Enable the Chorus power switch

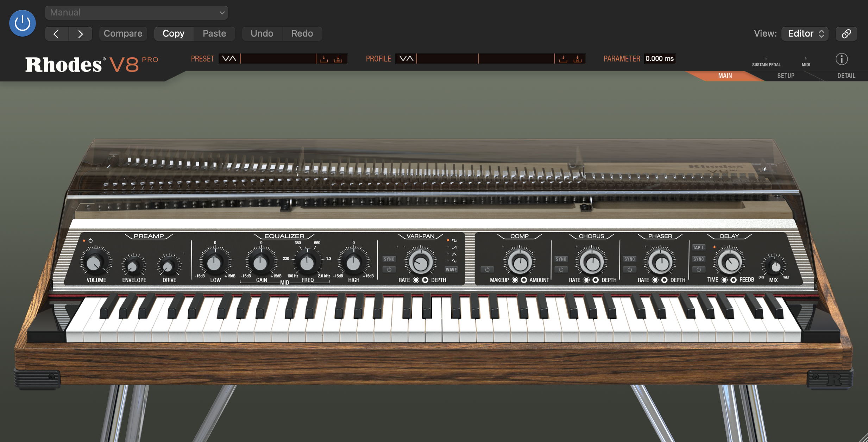point(561,270)
